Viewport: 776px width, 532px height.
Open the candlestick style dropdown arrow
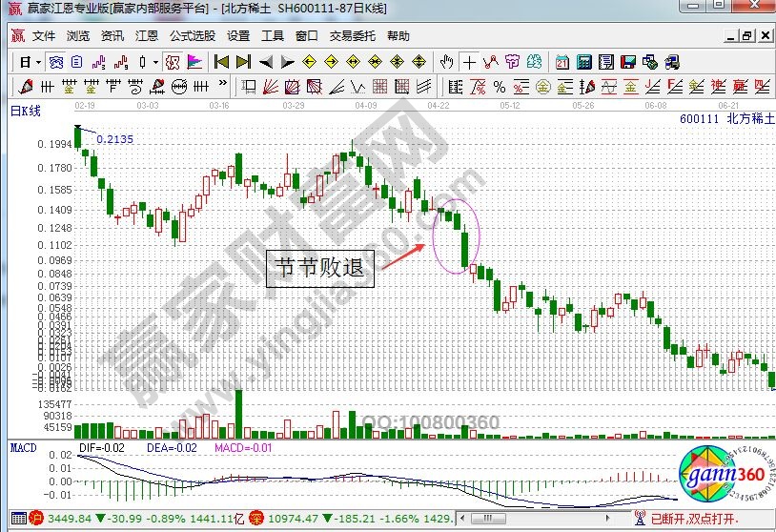tap(154, 62)
